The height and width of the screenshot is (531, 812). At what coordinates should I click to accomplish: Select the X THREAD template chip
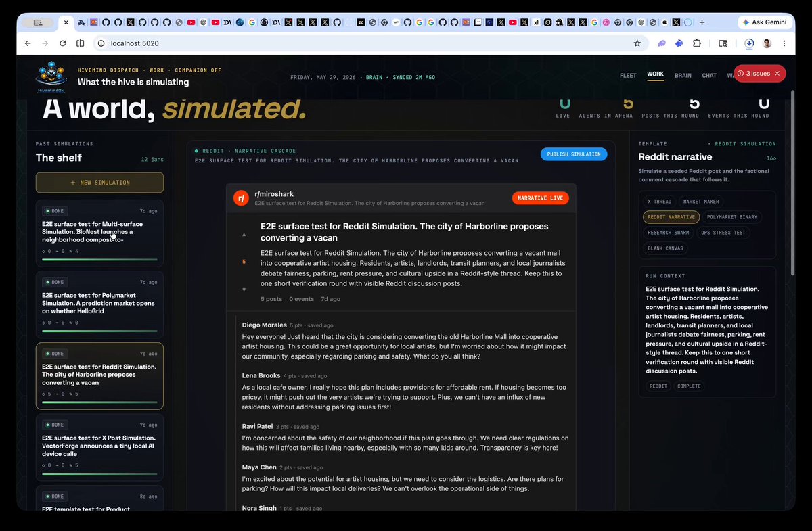click(x=659, y=202)
